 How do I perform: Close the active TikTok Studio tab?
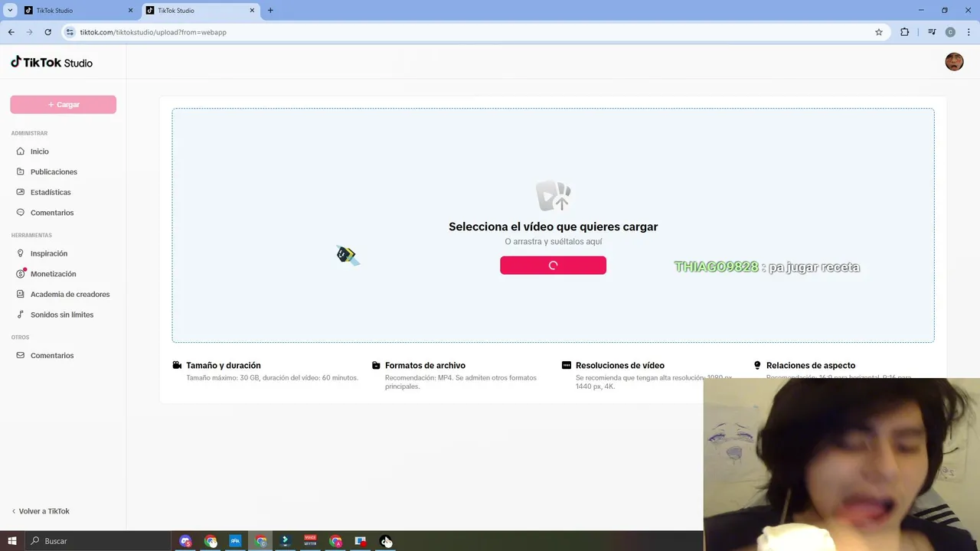pyautogui.click(x=252, y=11)
